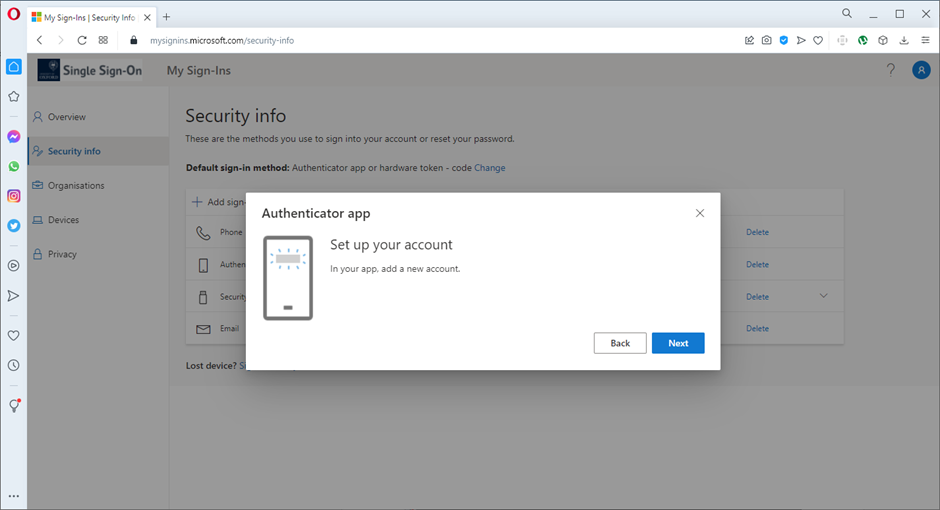Screen dimensions: 940x510
Task: Open Twitter from the sidebar
Action: pos(14,226)
